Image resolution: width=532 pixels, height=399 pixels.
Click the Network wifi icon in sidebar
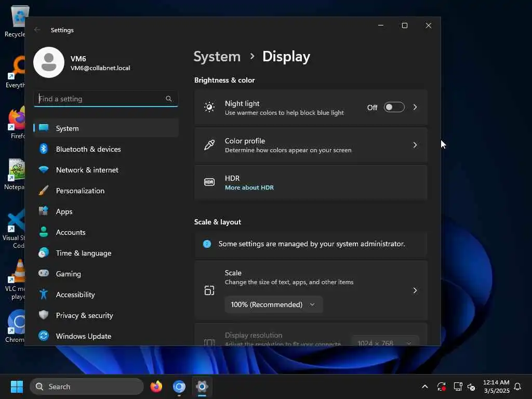pyautogui.click(x=44, y=169)
